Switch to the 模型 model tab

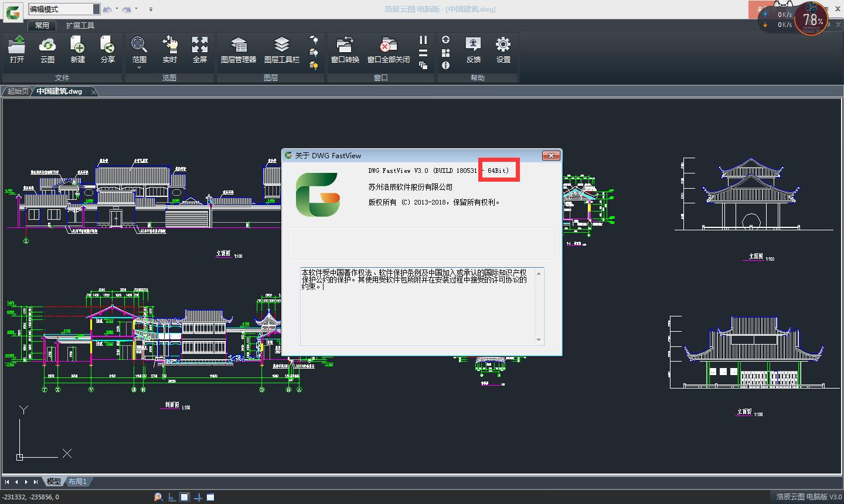pos(54,482)
